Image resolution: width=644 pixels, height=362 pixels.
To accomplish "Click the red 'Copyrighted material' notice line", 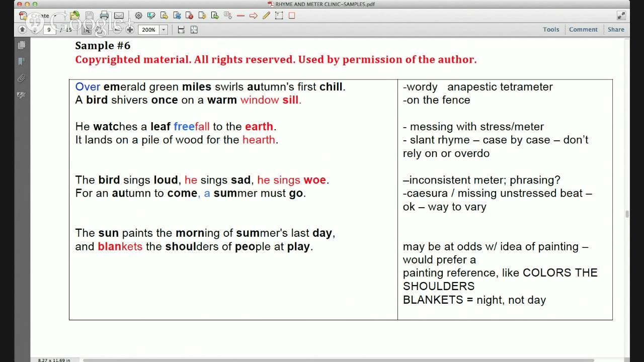I will coord(276,59).
